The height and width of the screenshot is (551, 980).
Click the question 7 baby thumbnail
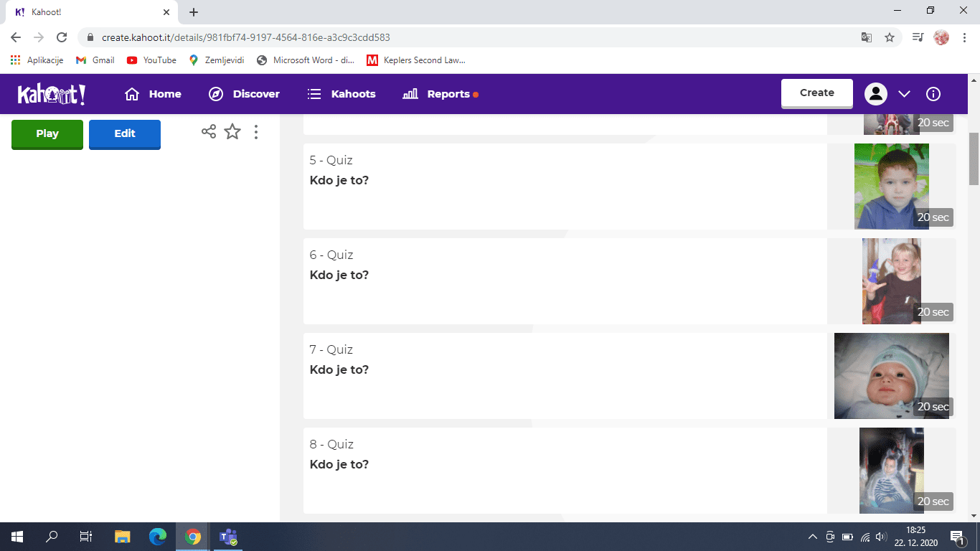coord(892,376)
